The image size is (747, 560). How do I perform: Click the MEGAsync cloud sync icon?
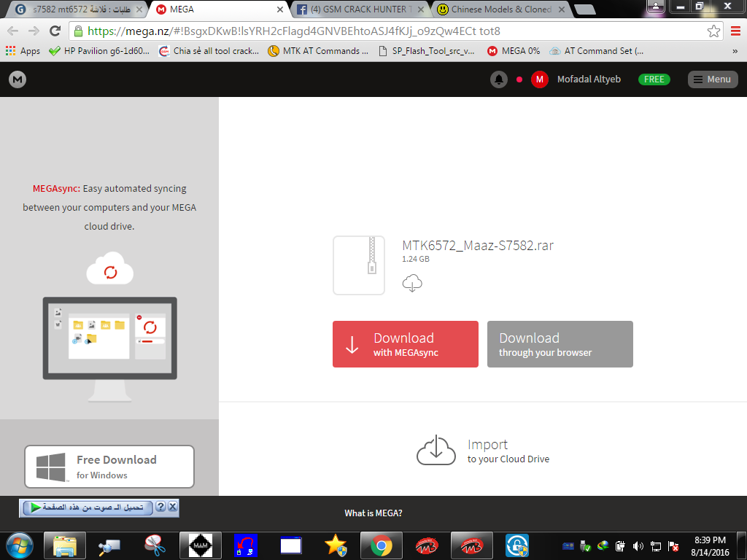tap(110, 268)
